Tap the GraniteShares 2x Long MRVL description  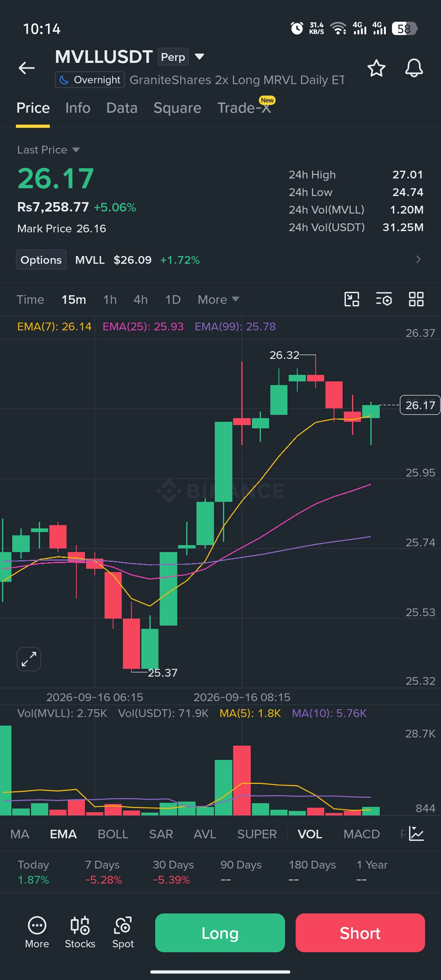[x=237, y=80]
